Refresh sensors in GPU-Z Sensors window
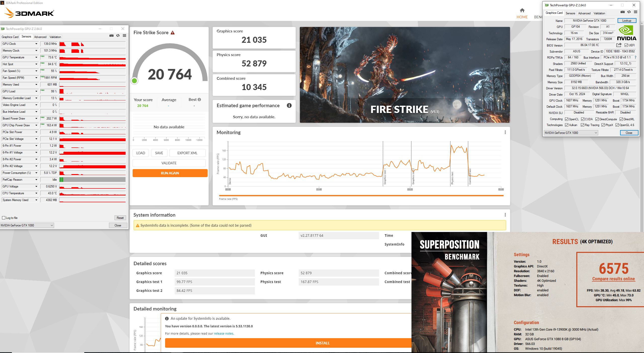 tap(118, 36)
